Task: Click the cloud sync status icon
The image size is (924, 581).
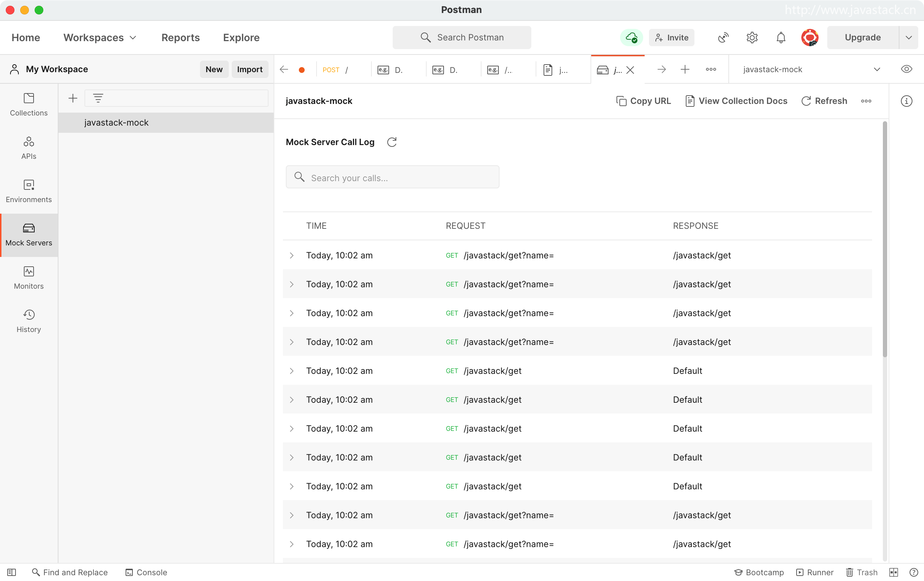Action: (x=631, y=38)
